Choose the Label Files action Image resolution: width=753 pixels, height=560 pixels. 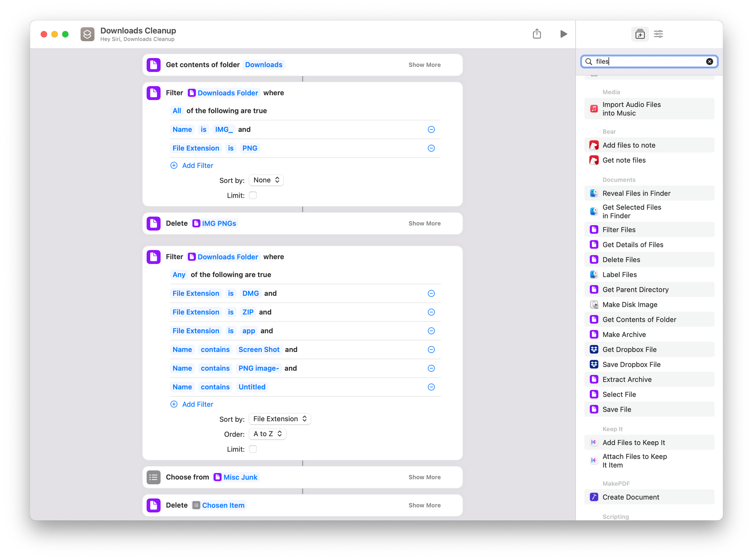coord(649,274)
